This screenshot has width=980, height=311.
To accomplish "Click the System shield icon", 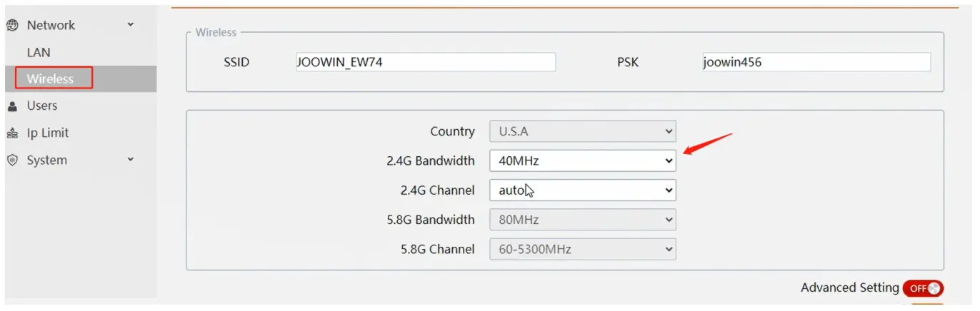I will tap(11, 160).
